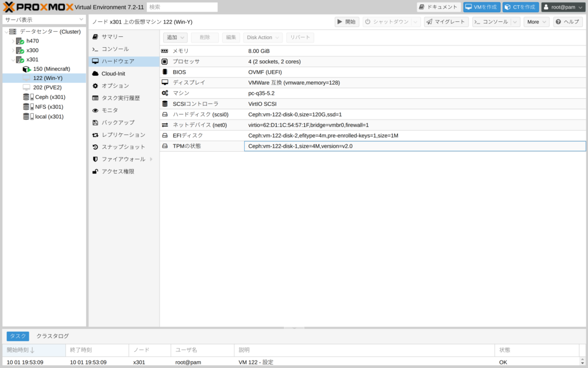This screenshot has height=368, width=588.
Task: Switch to the クラスタログ tab
Action: click(52, 336)
